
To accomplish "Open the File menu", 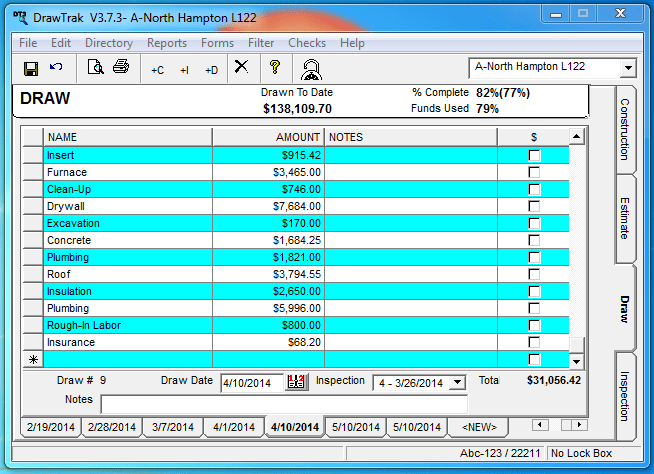I will [28, 43].
